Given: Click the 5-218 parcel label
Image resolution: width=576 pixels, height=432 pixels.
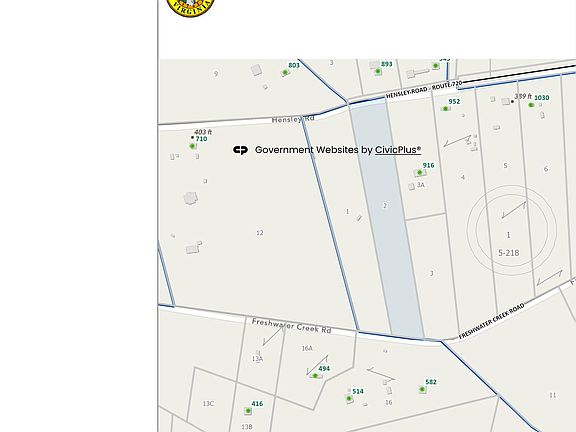Looking at the screenshot, I should 509,253.
